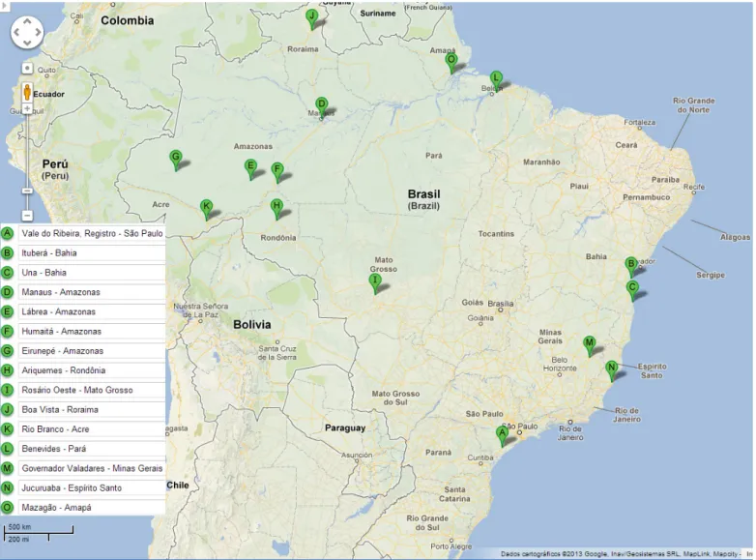This screenshot has width=756, height=560.
Task: Select map marker J in Roraima
Action: (312, 19)
